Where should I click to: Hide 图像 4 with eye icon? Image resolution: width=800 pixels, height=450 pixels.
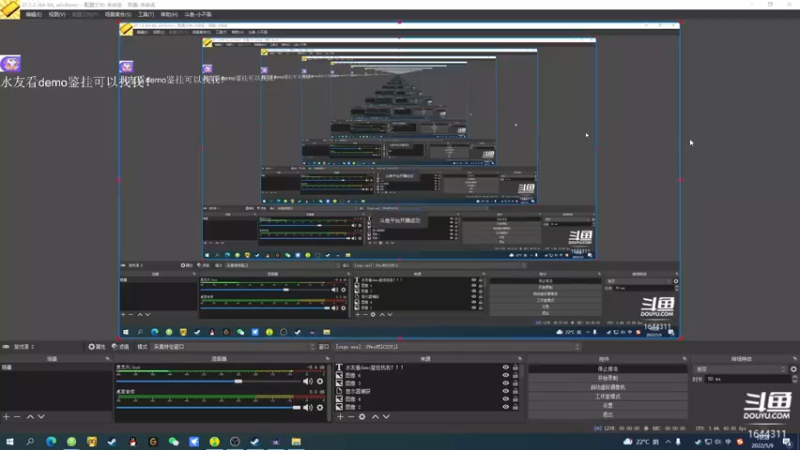(506, 399)
